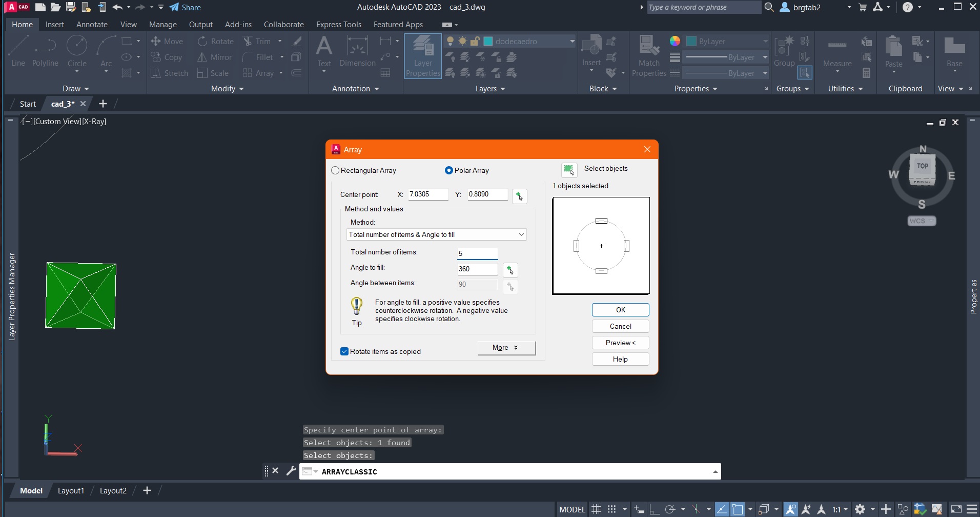Select the Text annotation tool
Image resolution: width=980 pixels, height=517 pixels.
(x=324, y=51)
